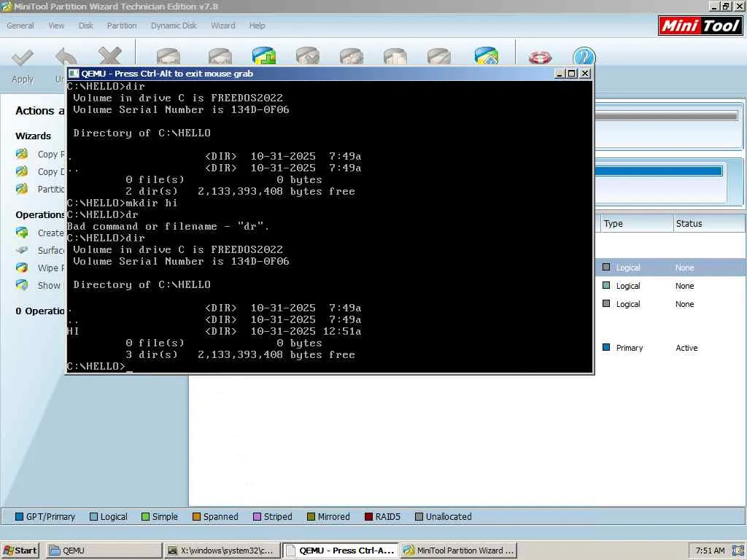Click the Copy D... wizard icon in sidebar
Screen dimensions: 747x560
[22, 171]
